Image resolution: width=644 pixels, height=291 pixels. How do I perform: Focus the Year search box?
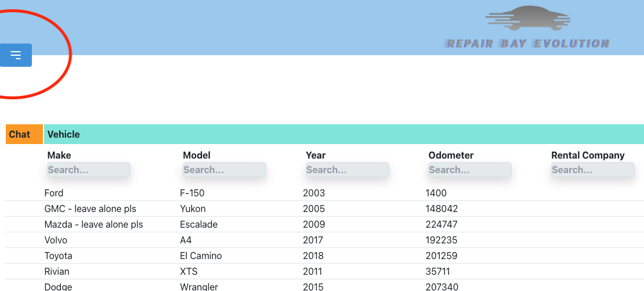point(347,170)
